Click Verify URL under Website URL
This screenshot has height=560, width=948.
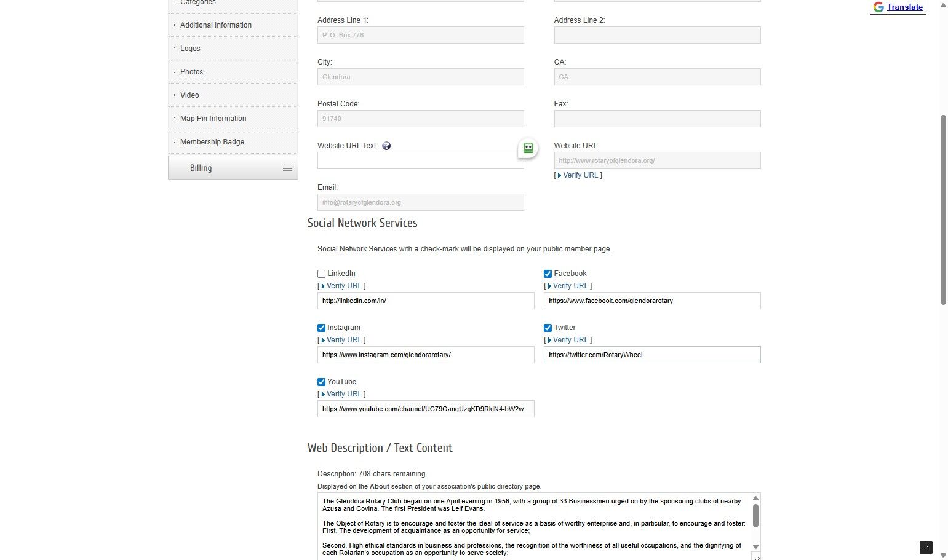tap(581, 175)
